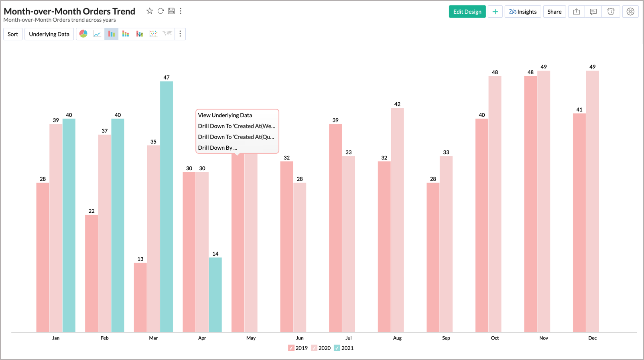Viewport: 644px width, 360px height.
Task: Open the alarm clock schedule icon
Action: [x=611, y=12]
